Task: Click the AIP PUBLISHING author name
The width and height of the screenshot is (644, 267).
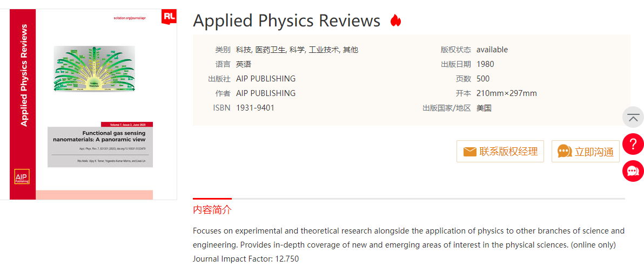Action: (266, 93)
